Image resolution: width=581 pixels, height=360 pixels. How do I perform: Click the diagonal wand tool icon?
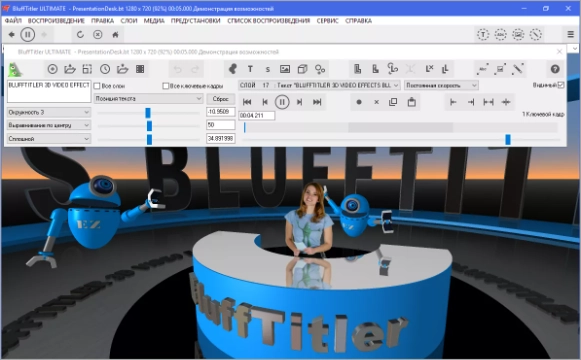(x=518, y=69)
